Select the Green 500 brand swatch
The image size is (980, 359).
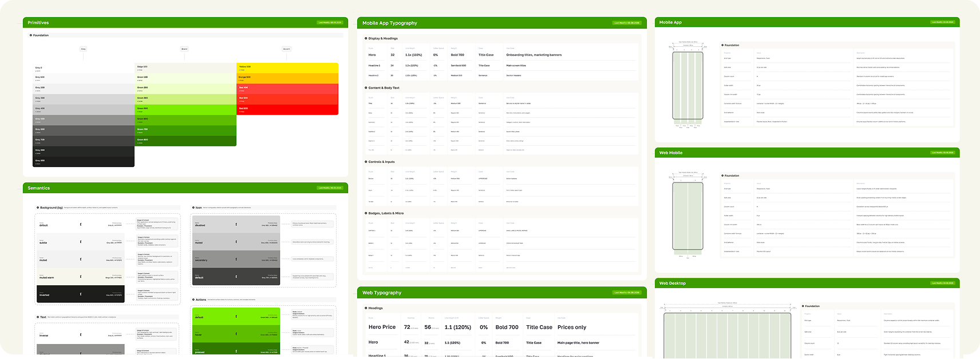(x=185, y=110)
